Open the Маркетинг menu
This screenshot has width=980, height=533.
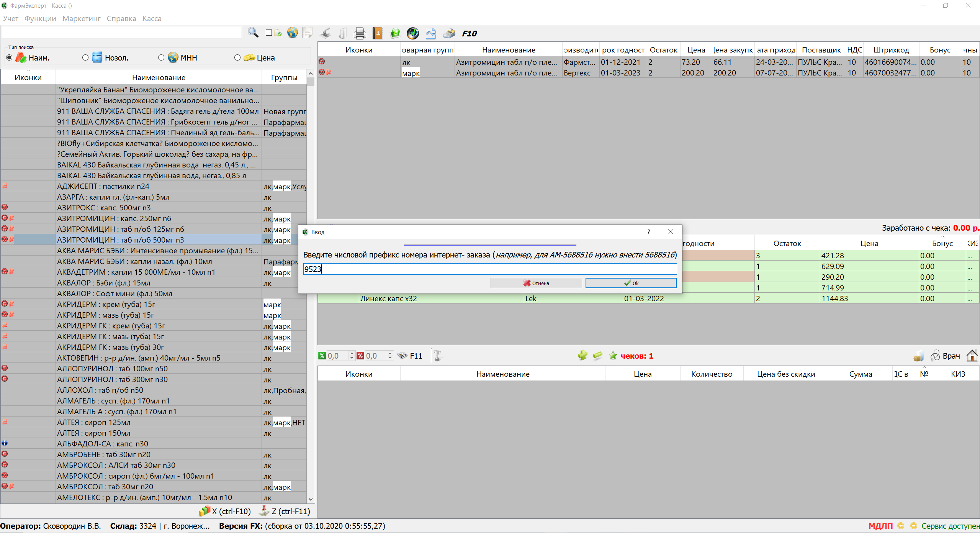coord(81,18)
